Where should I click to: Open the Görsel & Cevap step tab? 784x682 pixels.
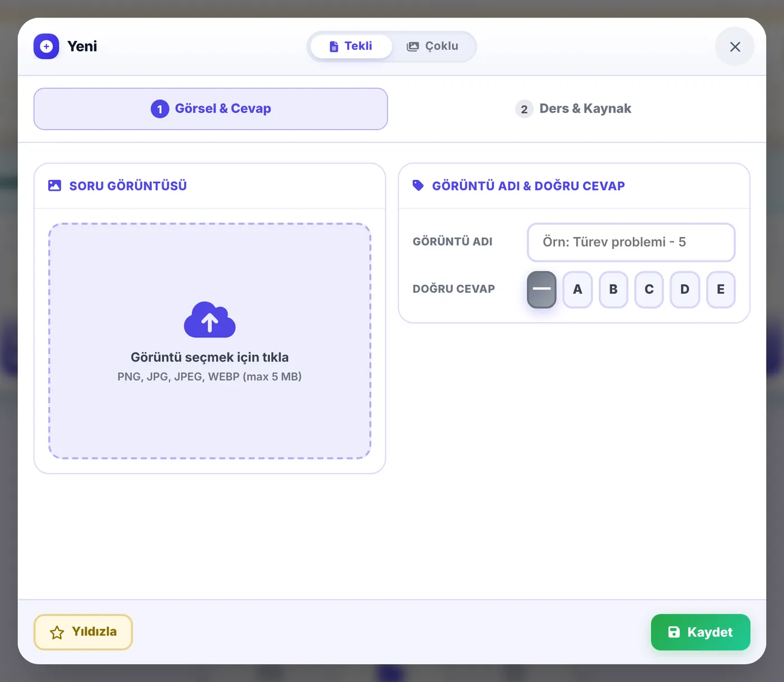pos(211,109)
